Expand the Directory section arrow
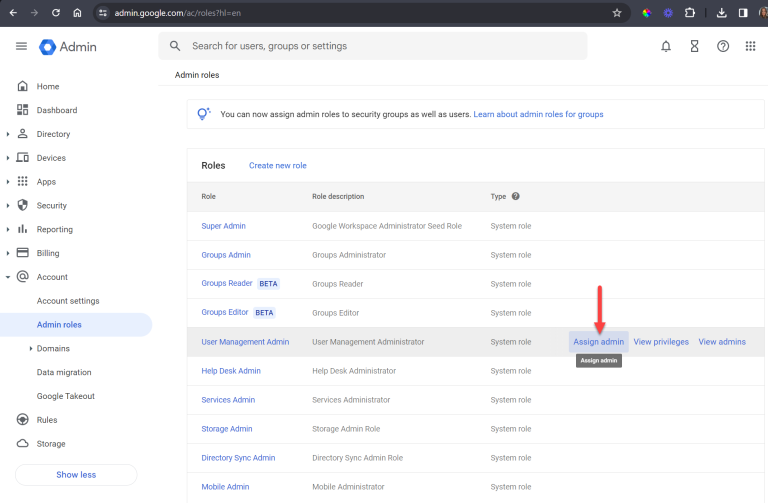 click(8, 134)
